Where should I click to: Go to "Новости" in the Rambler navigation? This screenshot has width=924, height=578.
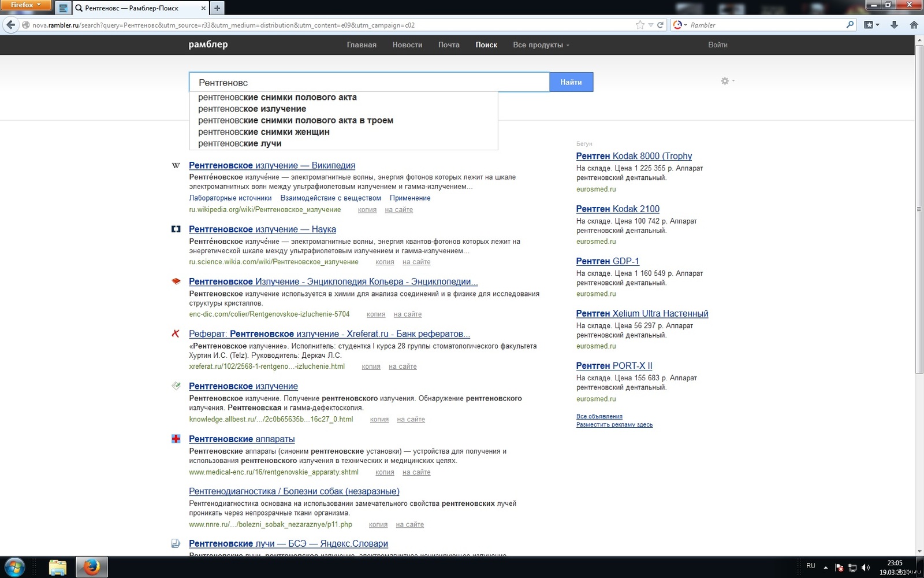click(x=407, y=45)
